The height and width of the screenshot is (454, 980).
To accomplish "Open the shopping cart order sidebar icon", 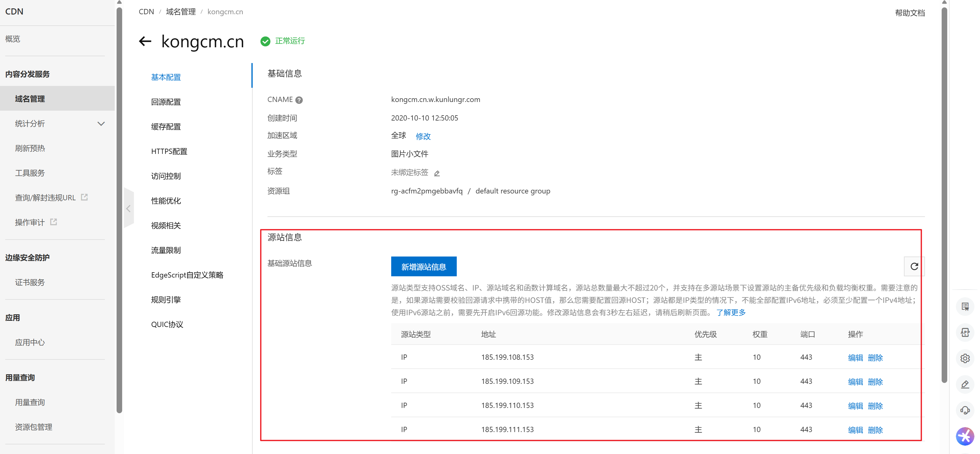I will coord(965,307).
